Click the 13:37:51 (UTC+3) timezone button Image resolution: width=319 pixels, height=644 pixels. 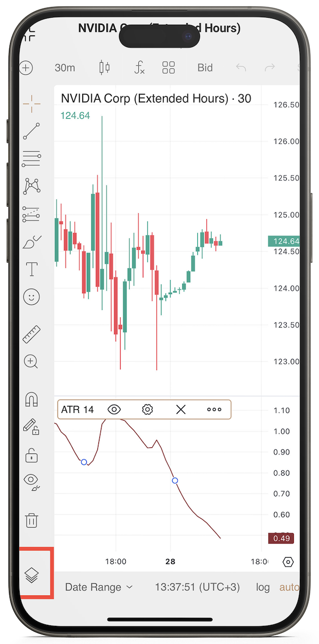click(x=197, y=587)
